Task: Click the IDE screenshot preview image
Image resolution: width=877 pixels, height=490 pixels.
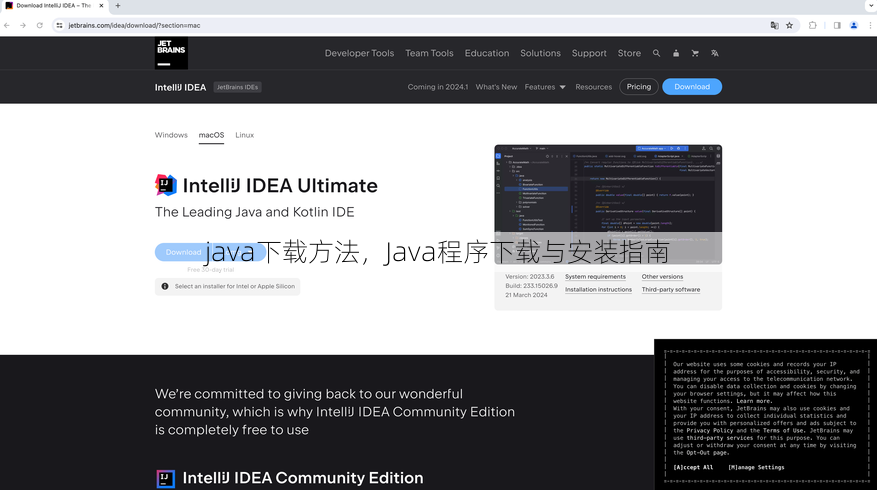Action: 608,204
